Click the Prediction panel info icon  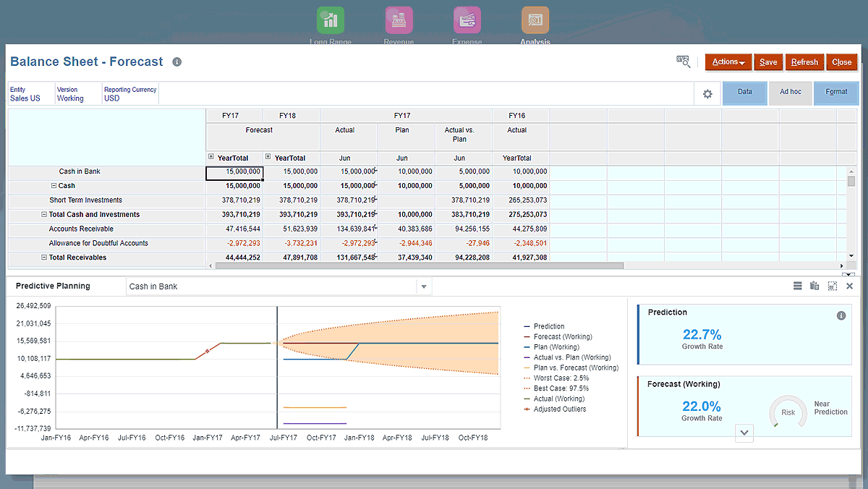(x=841, y=316)
